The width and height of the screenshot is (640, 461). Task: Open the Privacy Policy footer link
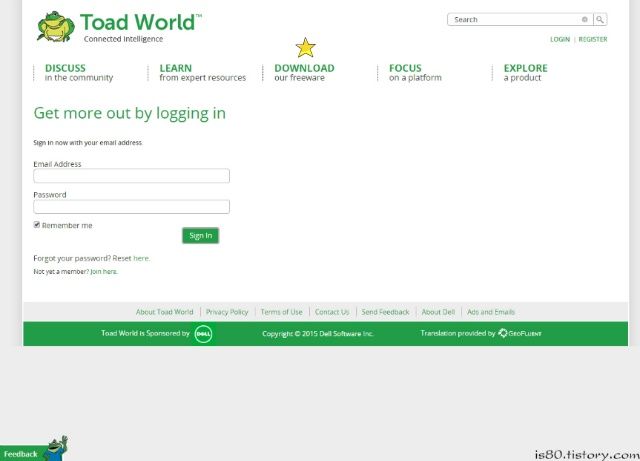[x=227, y=312]
